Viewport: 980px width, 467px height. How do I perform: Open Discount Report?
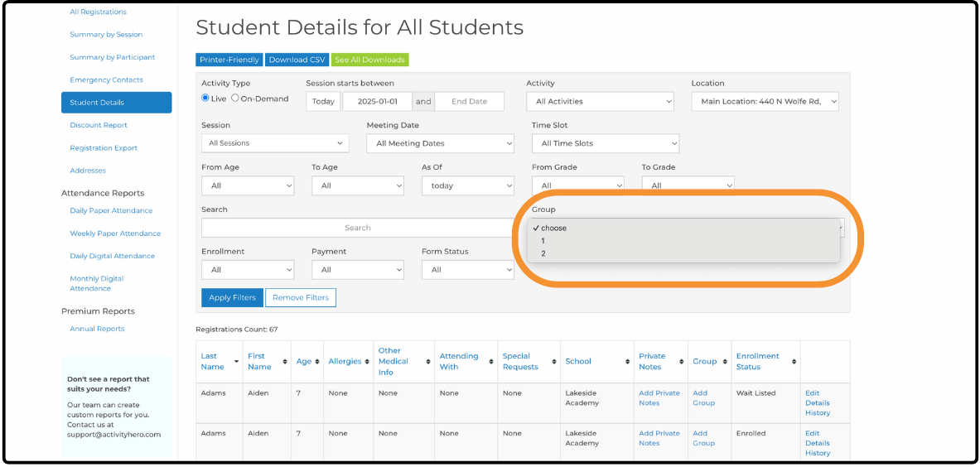point(99,125)
